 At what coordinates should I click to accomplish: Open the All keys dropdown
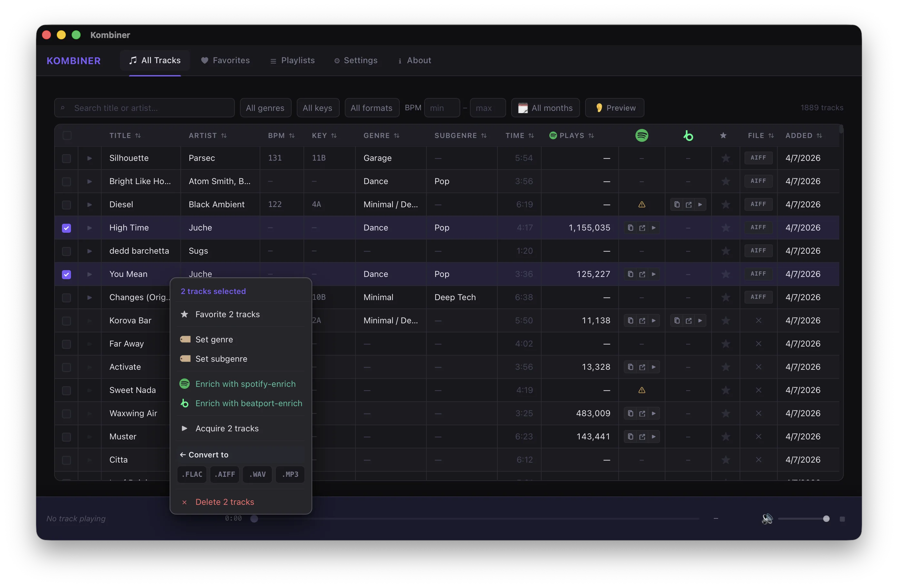pyautogui.click(x=318, y=108)
